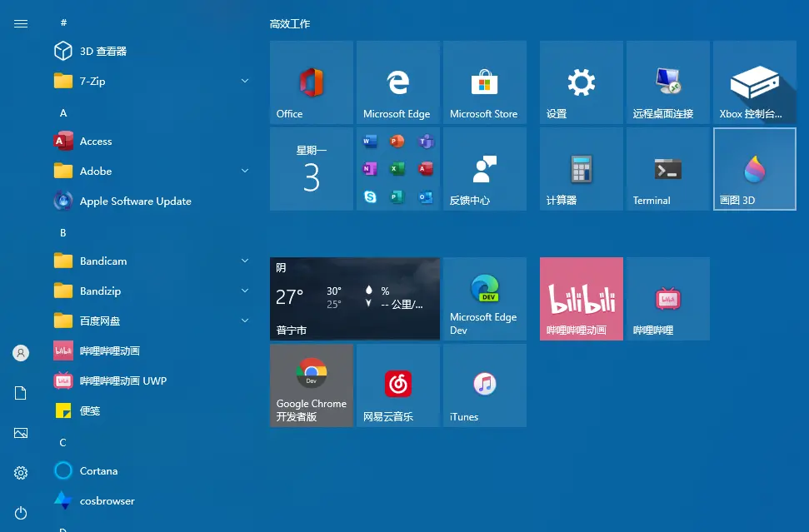
Task: Click the B letter header
Action: [63, 232]
